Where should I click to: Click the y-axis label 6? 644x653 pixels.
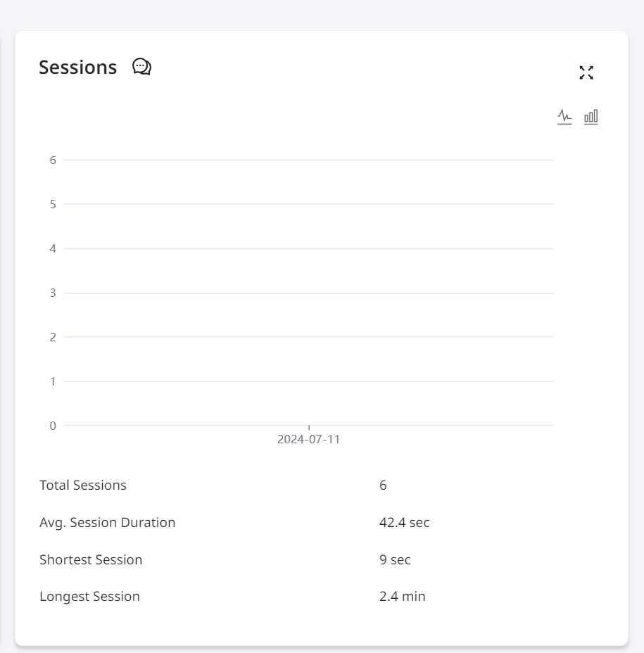point(53,160)
